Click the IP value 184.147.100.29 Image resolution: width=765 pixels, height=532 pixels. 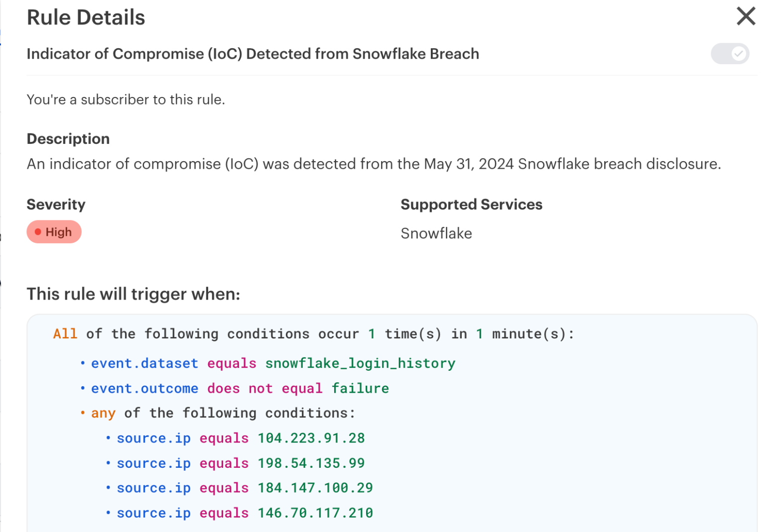(315, 488)
